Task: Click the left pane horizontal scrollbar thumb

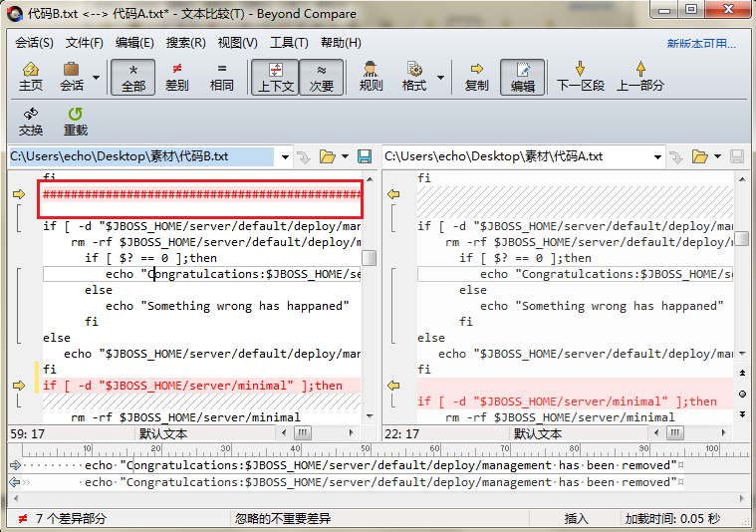Action: click(x=303, y=432)
